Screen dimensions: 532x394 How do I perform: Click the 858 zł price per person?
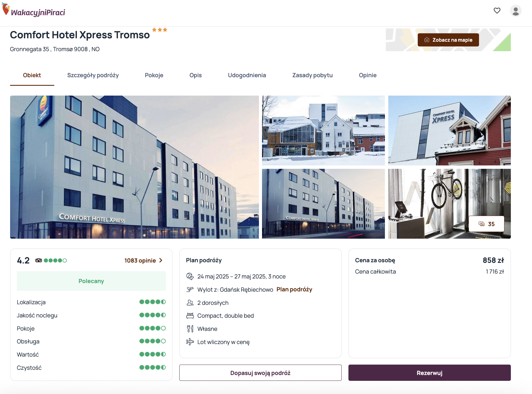[x=493, y=260]
